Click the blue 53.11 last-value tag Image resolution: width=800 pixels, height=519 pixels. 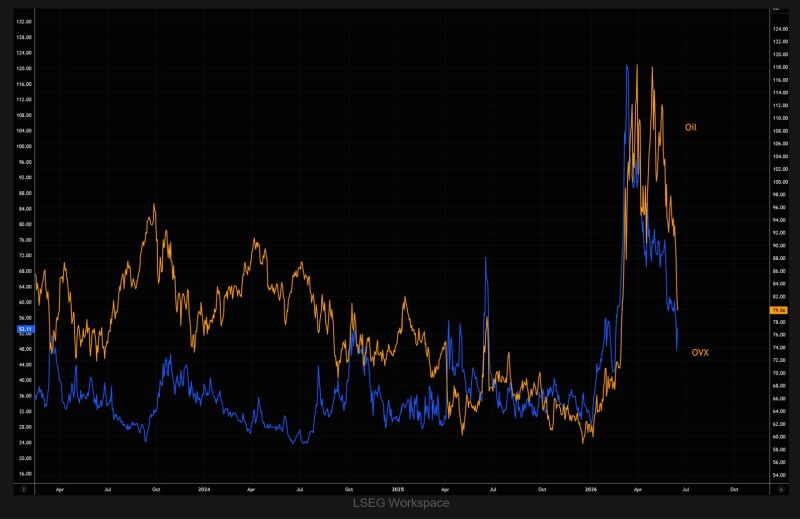coord(25,329)
